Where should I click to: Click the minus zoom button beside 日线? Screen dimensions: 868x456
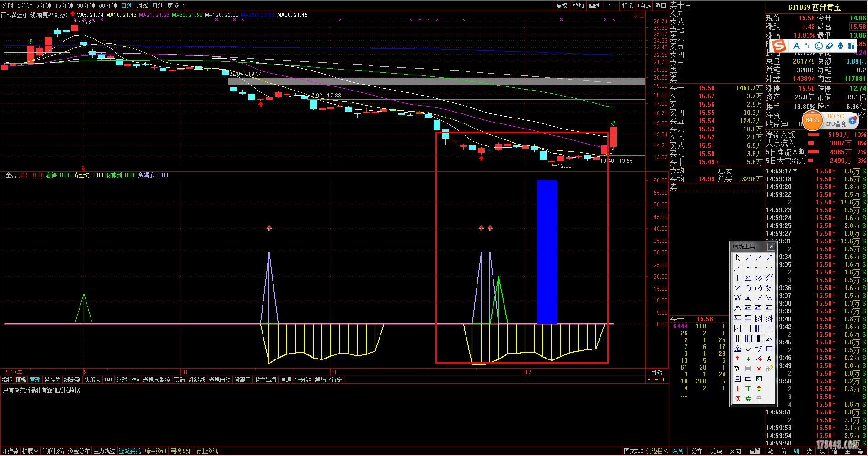657,380
